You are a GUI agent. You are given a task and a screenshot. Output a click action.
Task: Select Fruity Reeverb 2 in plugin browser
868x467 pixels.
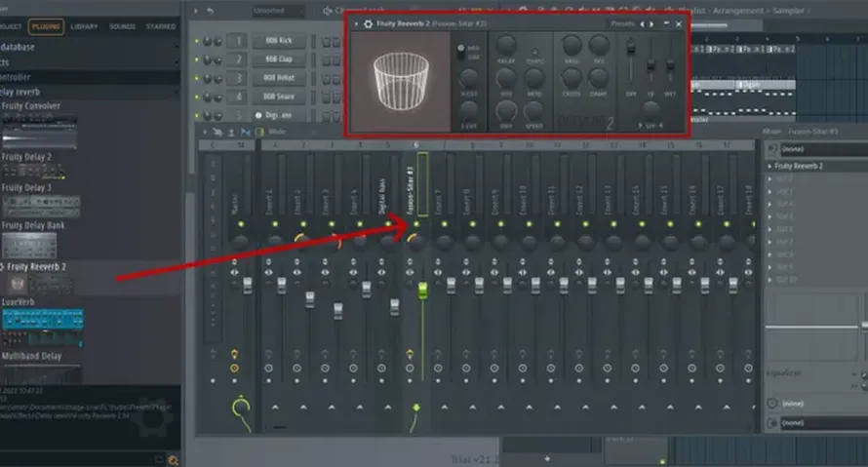(x=36, y=267)
